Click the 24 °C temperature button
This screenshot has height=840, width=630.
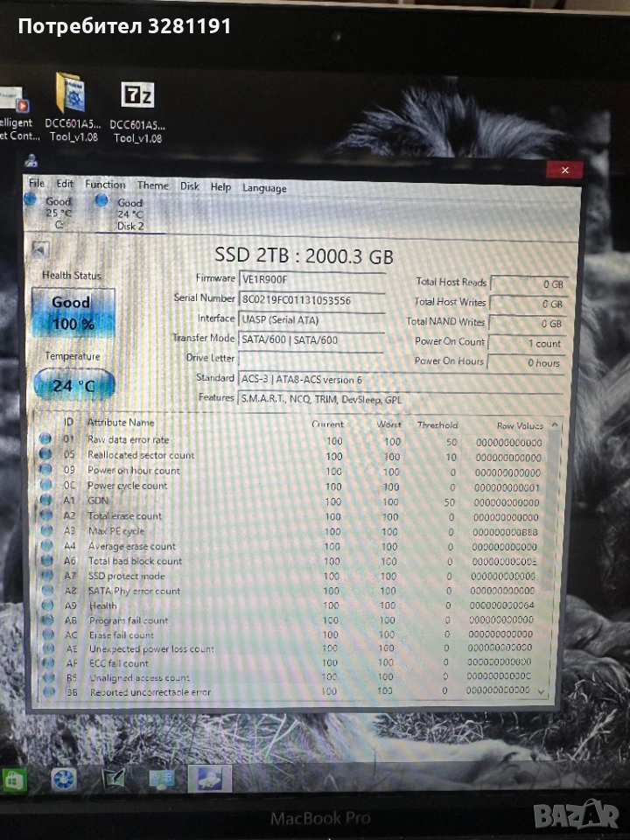point(73,383)
